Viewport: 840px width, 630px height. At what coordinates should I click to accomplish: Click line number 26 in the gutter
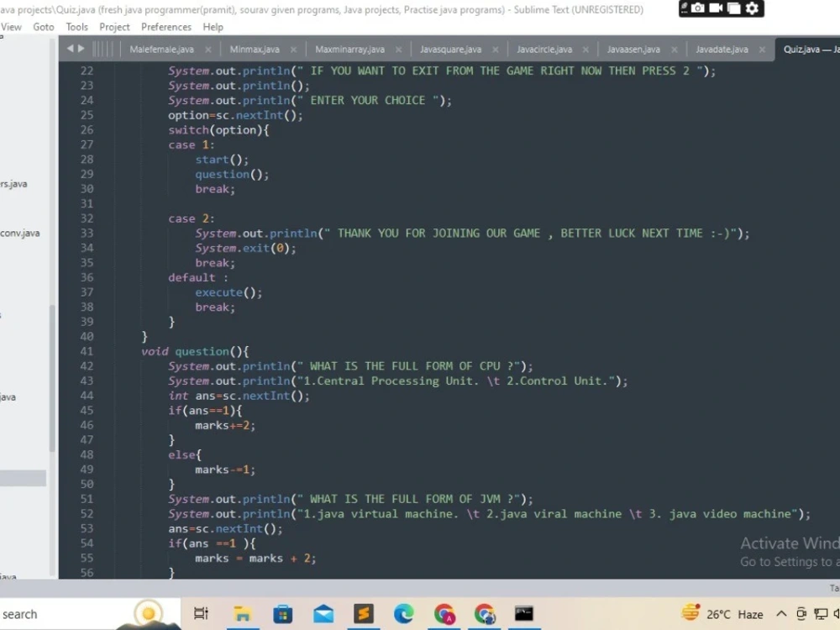pyautogui.click(x=87, y=129)
